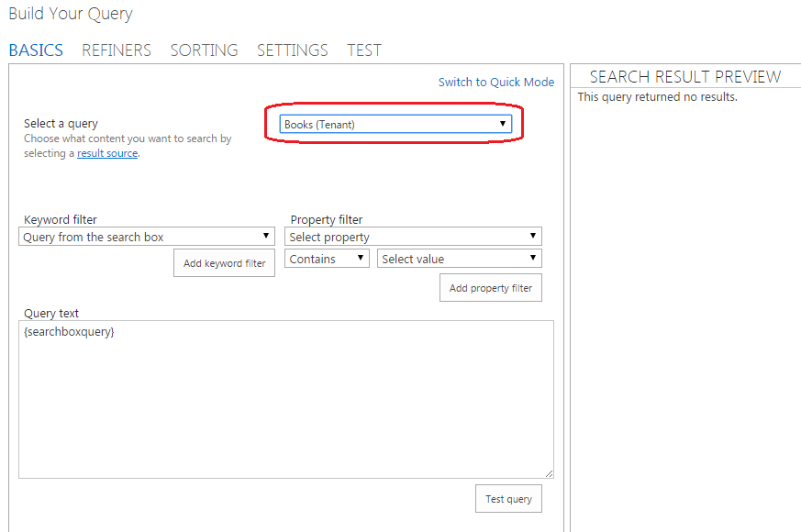Click the Search Result Preview heading
The height and width of the screenshot is (532, 801).
tap(685, 76)
